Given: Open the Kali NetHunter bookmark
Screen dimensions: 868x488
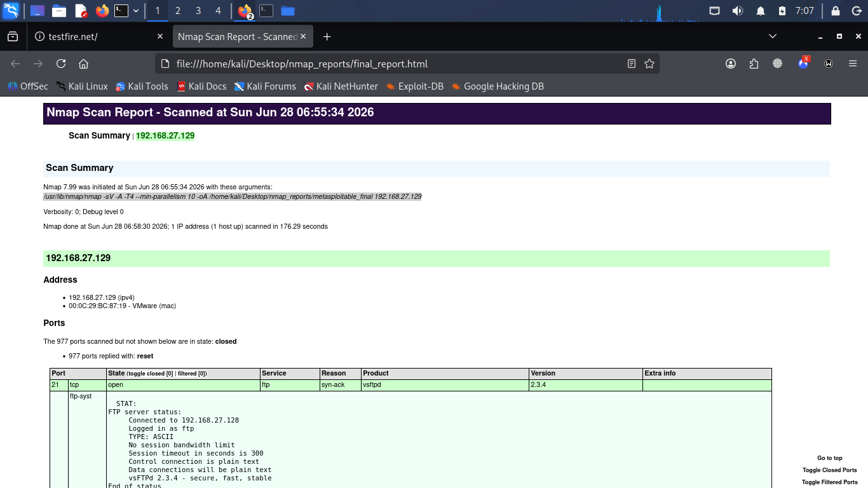Looking at the screenshot, I should point(341,86).
